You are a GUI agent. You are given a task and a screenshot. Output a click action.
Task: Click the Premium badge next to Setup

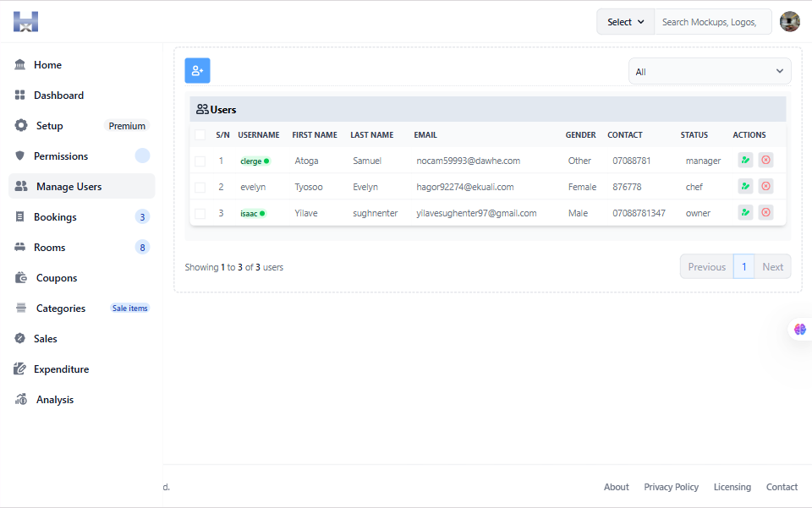126,125
